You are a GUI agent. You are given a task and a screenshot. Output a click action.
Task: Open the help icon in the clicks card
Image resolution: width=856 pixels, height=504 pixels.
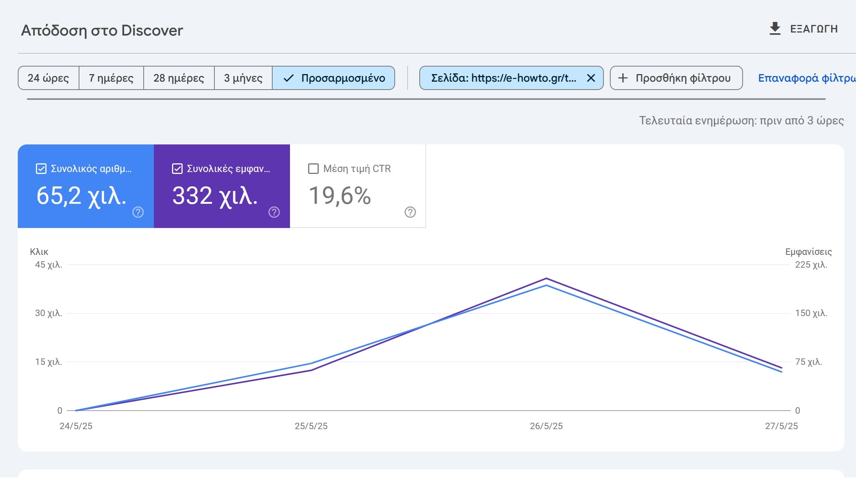tap(138, 212)
